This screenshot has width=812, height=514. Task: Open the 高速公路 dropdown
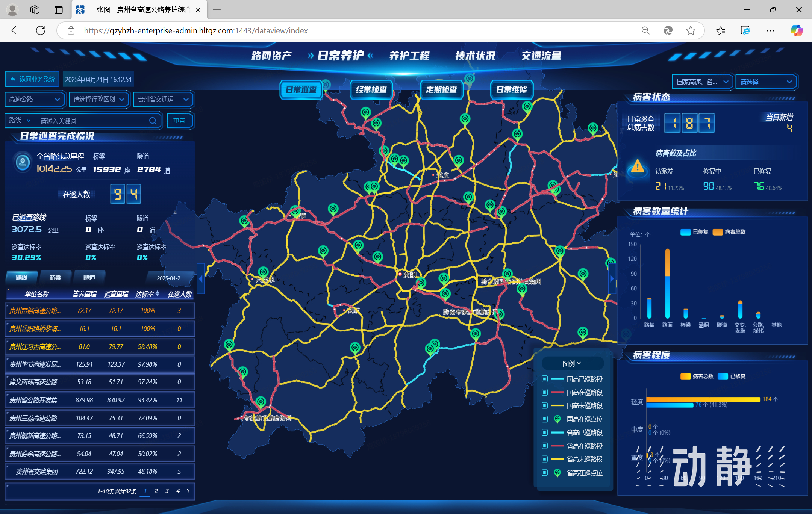[34, 99]
